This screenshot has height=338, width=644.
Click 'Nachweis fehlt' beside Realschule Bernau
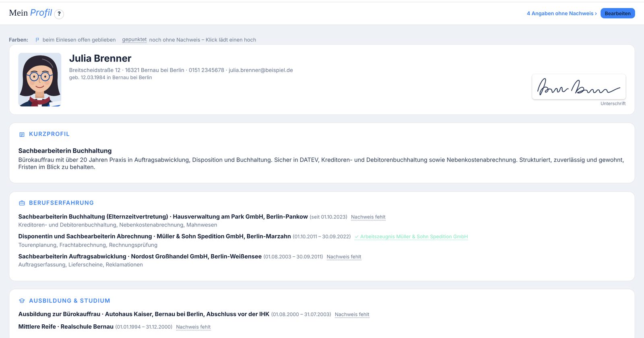(193, 327)
